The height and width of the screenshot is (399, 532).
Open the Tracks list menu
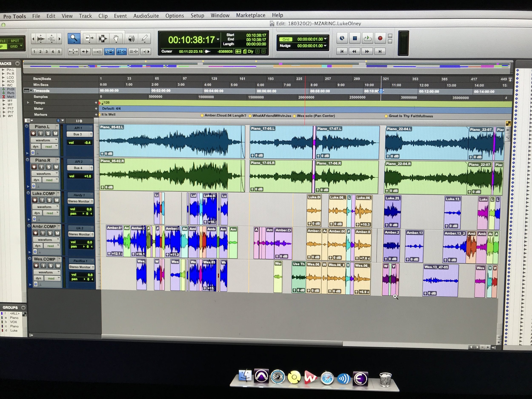pos(18,63)
